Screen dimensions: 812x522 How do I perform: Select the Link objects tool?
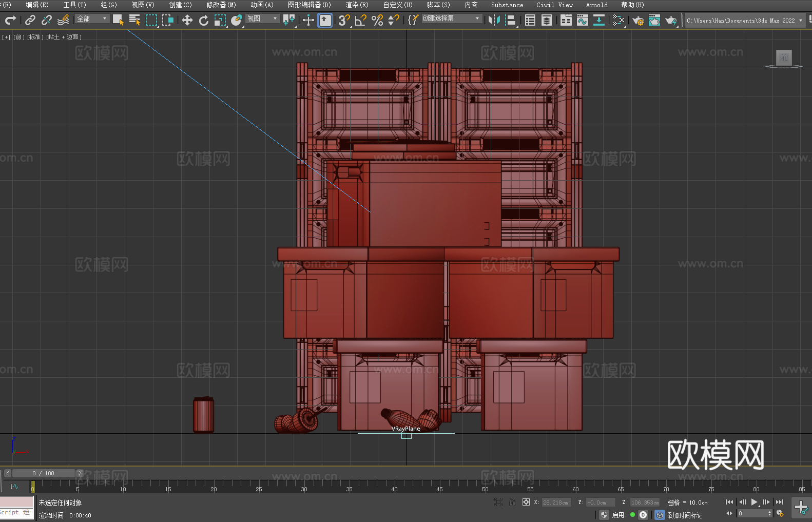coord(30,20)
